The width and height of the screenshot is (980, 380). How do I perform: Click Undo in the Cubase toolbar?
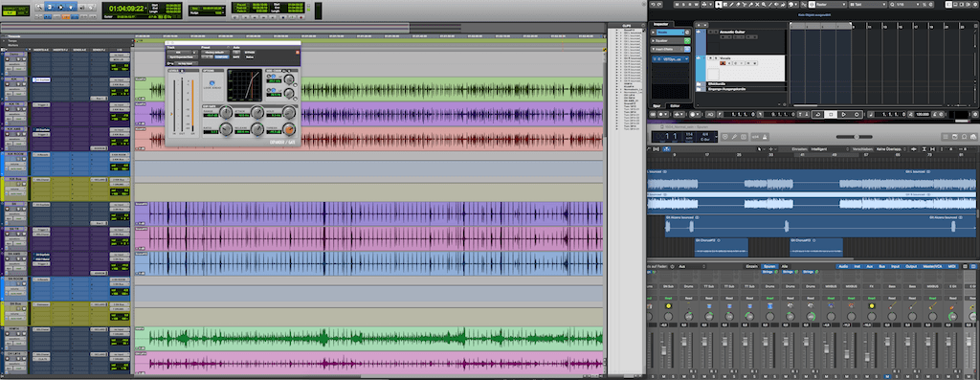click(653, 5)
